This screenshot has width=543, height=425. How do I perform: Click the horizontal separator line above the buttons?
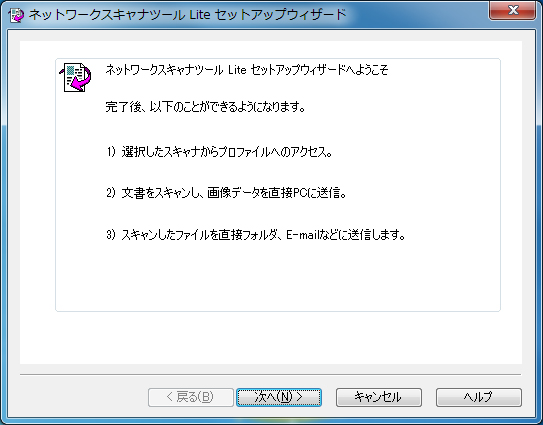tap(270, 374)
